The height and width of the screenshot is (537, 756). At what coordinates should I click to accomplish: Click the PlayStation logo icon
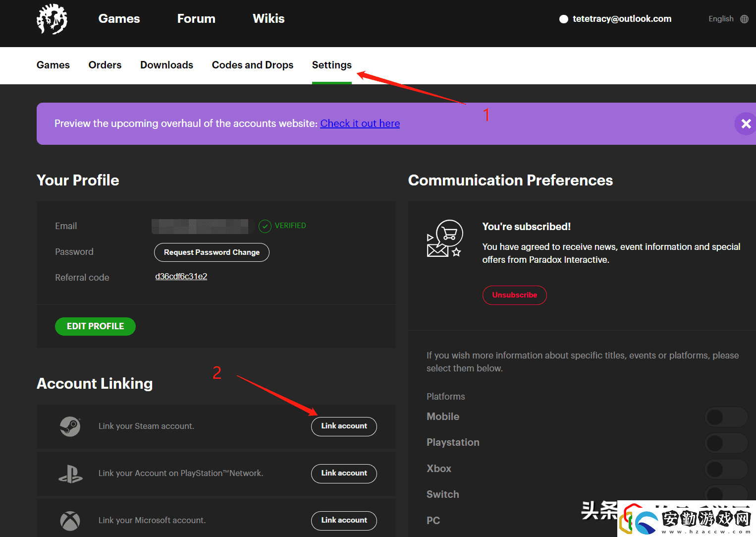point(70,474)
